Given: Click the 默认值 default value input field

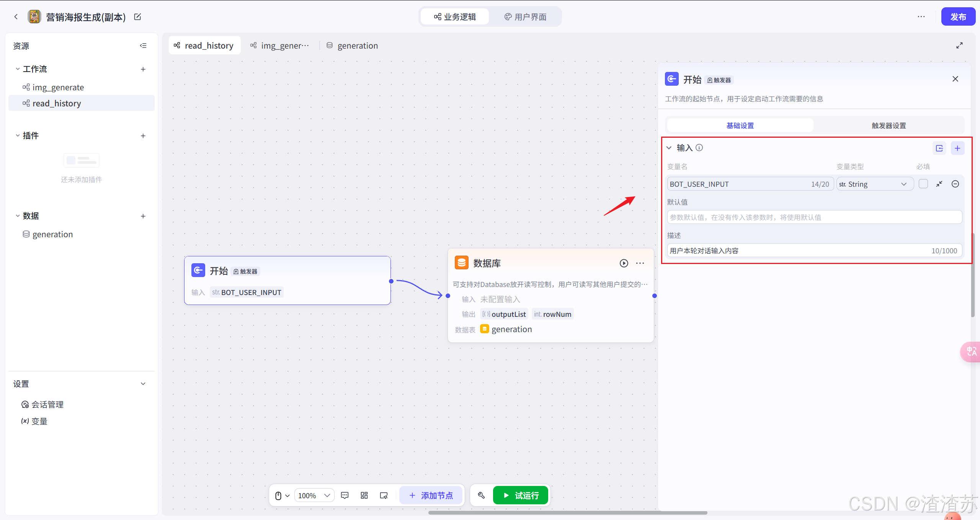Looking at the screenshot, I should [x=814, y=217].
